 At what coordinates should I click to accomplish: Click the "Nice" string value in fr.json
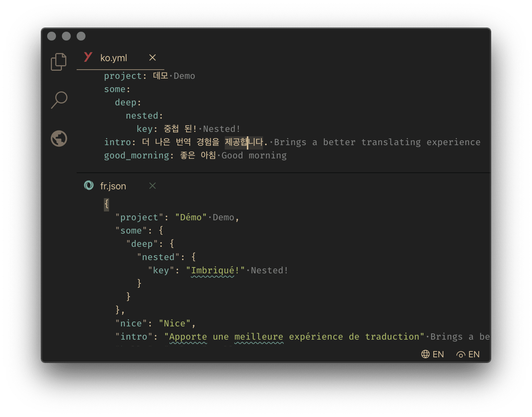tap(175, 323)
